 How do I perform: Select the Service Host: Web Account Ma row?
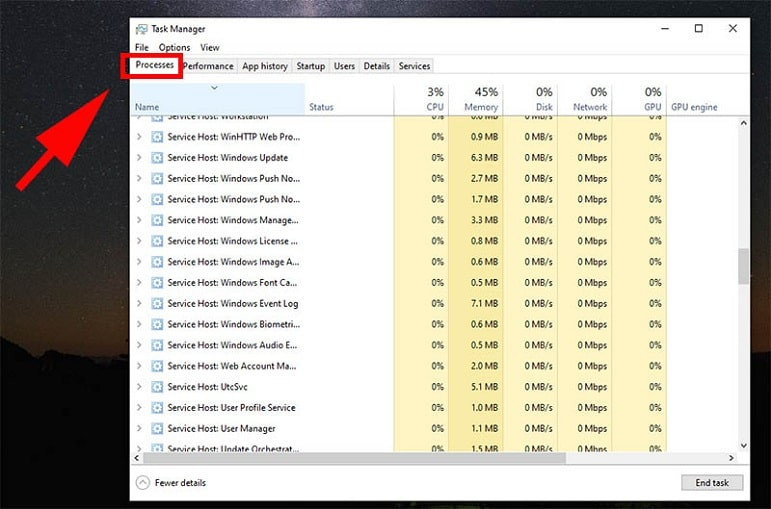[x=434, y=366]
